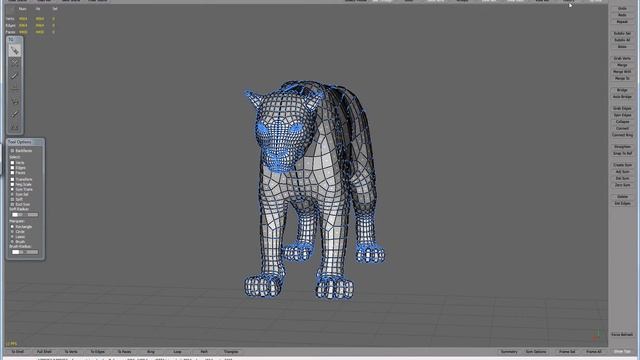Click the Bridge button
This screenshot has height=360, width=640.
click(x=622, y=90)
